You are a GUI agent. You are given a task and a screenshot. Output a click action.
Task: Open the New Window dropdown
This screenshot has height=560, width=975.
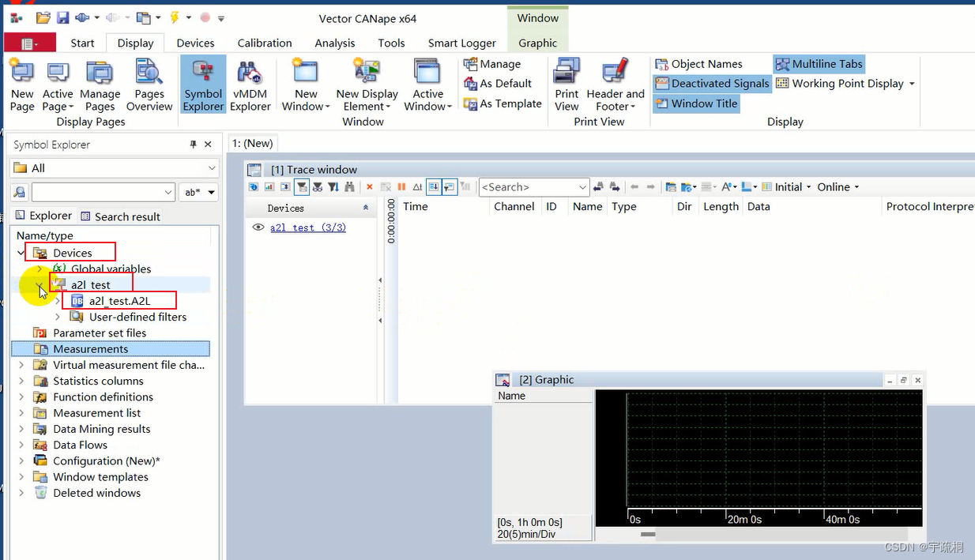point(306,85)
